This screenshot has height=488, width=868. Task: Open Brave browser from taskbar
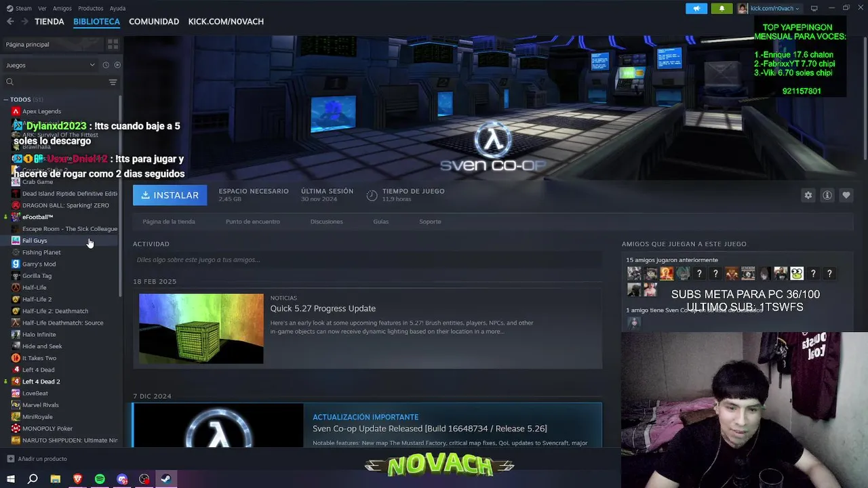(77, 479)
